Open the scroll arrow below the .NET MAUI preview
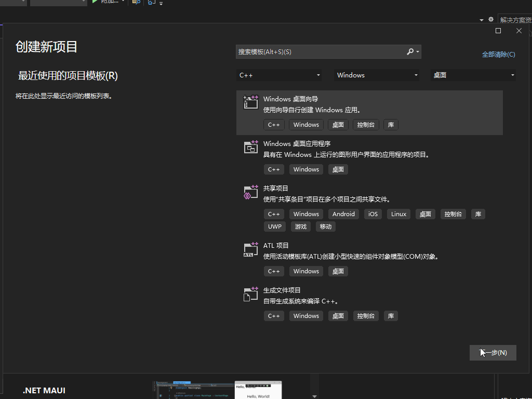 click(314, 396)
